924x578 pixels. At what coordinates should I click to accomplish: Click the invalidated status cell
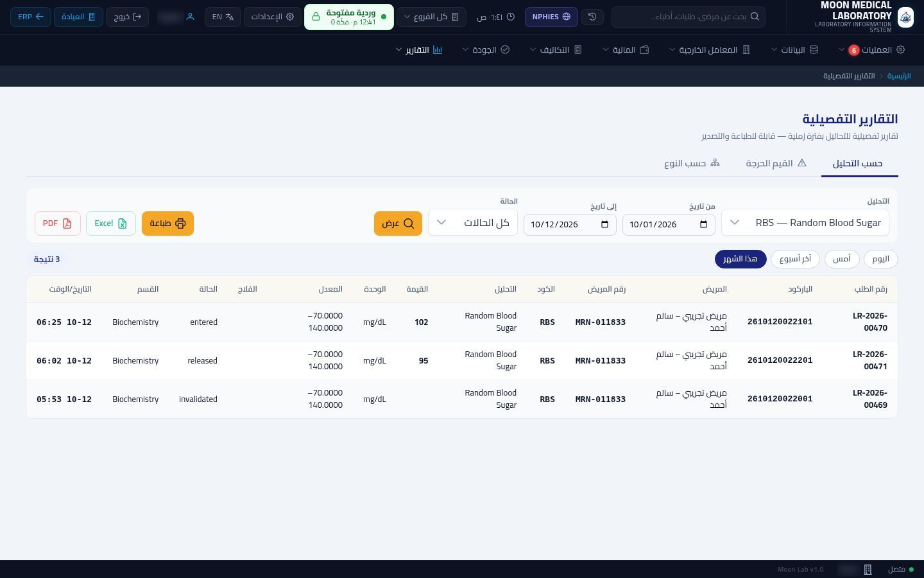tap(198, 399)
